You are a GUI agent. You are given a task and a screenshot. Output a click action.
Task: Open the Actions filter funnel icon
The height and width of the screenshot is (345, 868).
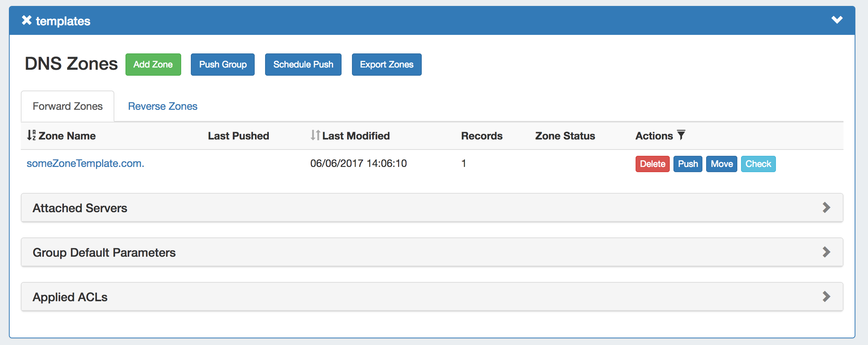[681, 135]
